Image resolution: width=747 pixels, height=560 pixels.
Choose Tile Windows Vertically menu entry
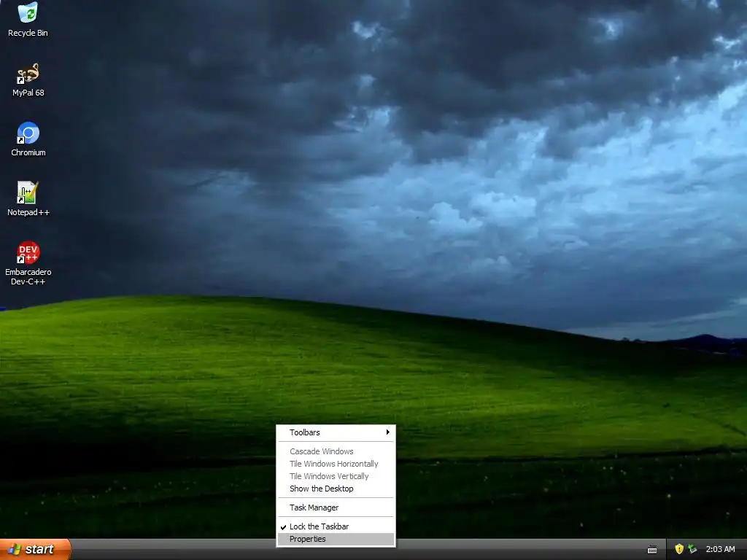point(336,476)
